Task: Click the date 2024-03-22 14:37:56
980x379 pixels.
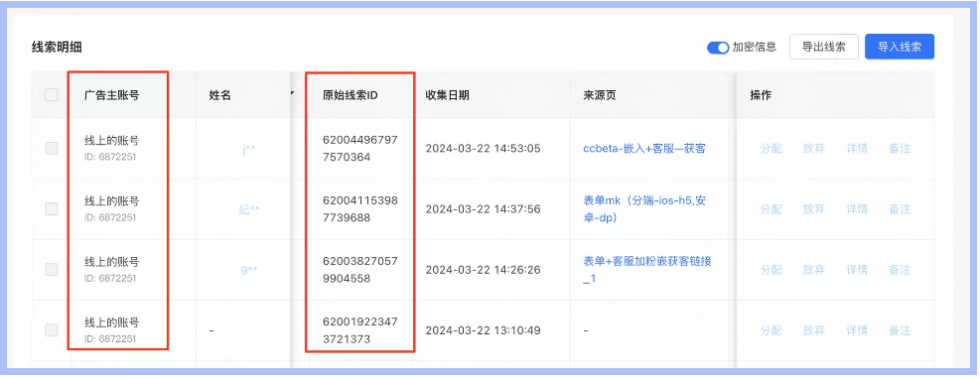Action: pyautogui.click(x=484, y=209)
